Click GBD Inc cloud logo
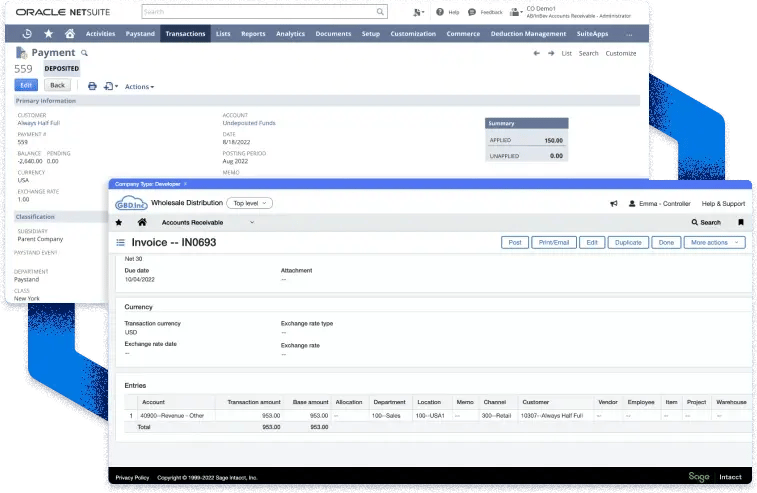Image resolution: width=757 pixels, height=493 pixels. (x=131, y=203)
